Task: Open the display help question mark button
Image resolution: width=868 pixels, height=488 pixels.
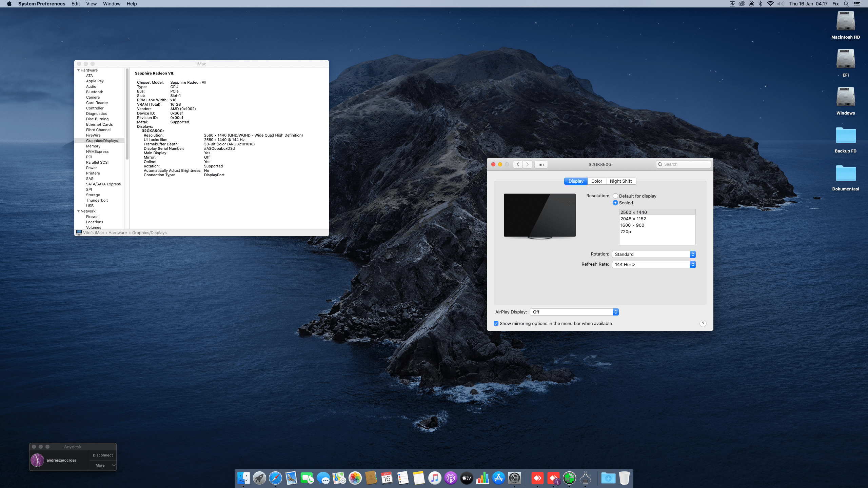Action: point(703,324)
